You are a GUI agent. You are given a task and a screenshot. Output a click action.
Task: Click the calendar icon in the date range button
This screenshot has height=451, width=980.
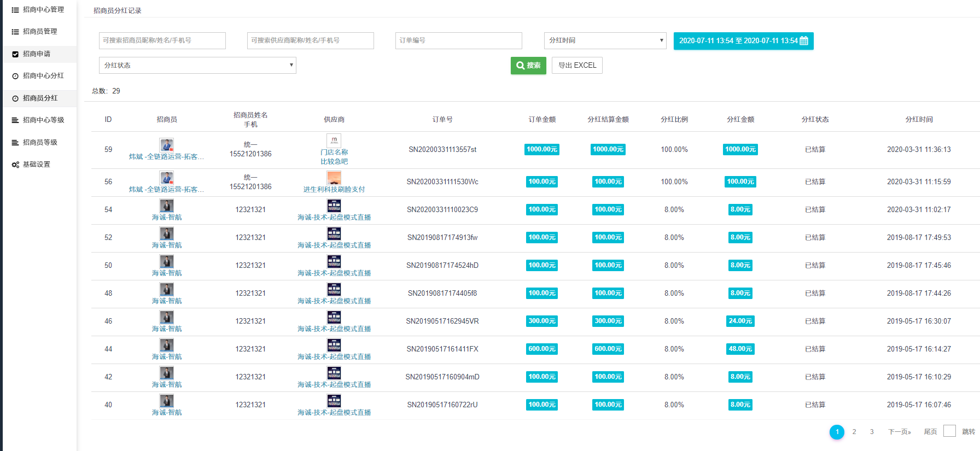click(x=804, y=40)
